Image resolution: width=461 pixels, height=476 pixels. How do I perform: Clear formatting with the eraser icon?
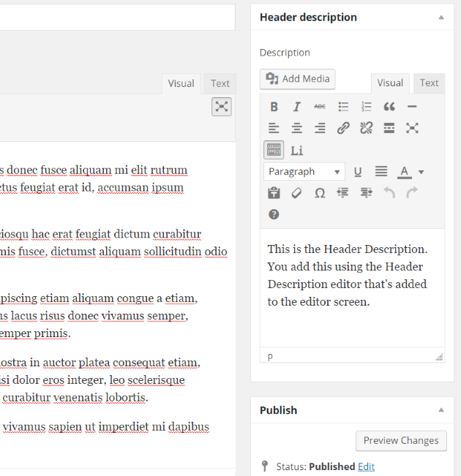296,193
